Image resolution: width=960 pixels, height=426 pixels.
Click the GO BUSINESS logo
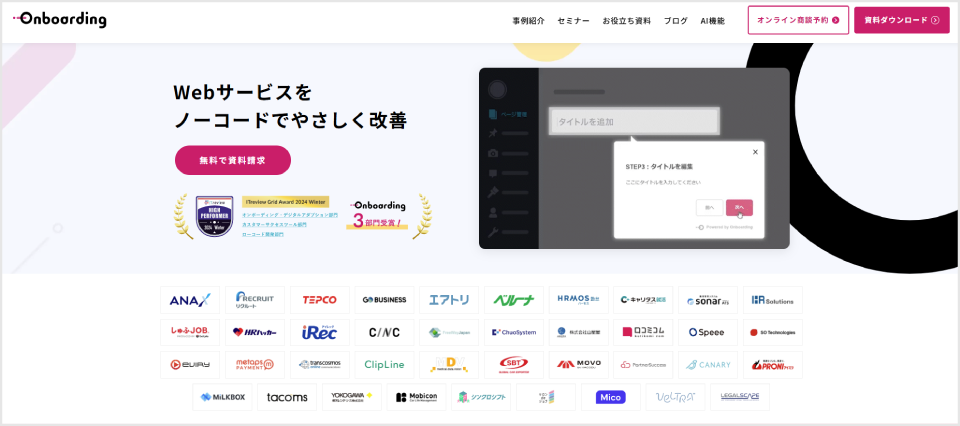click(384, 300)
